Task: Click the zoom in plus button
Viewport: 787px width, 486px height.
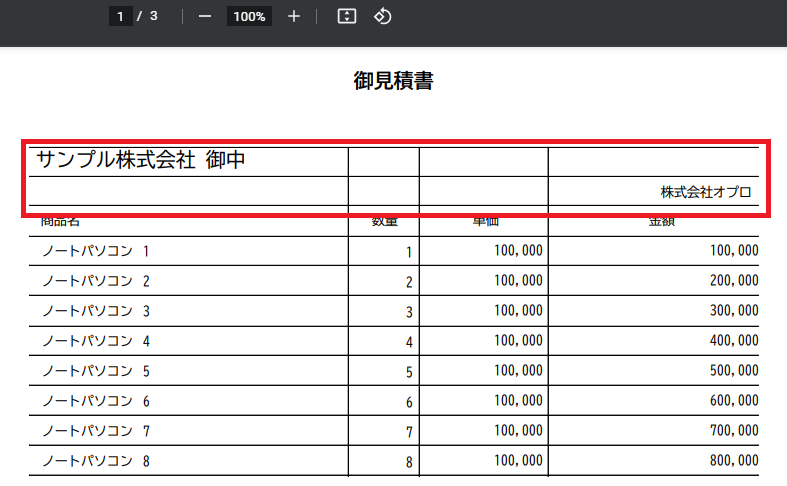Action: 294,16
